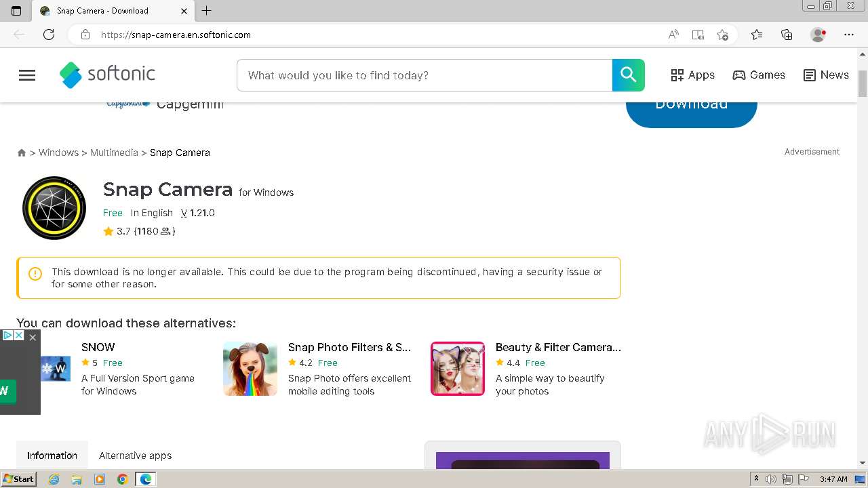Screen dimensions: 868x488
Task: Open the Windows breadcrumb link
Action: 58,152
